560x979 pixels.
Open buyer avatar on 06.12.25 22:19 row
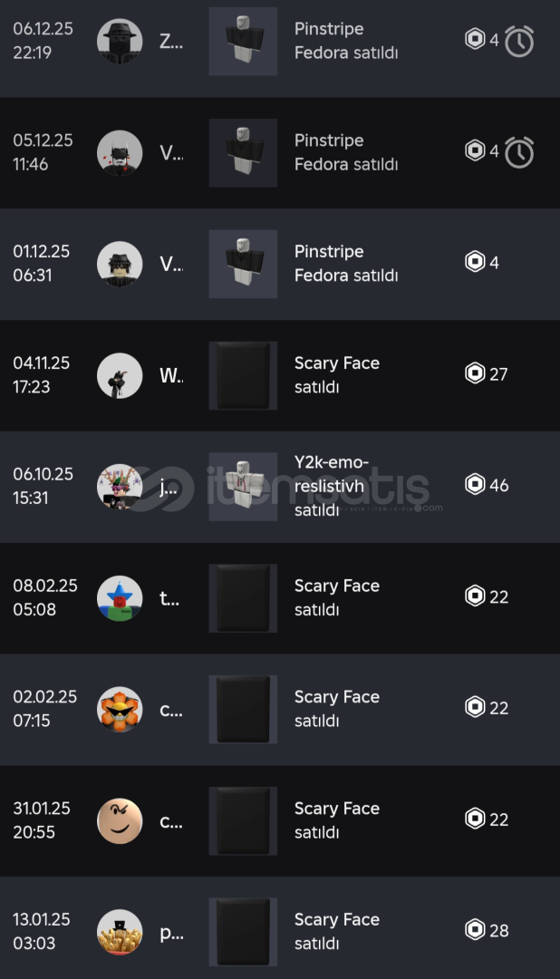(x=120, y=41)
